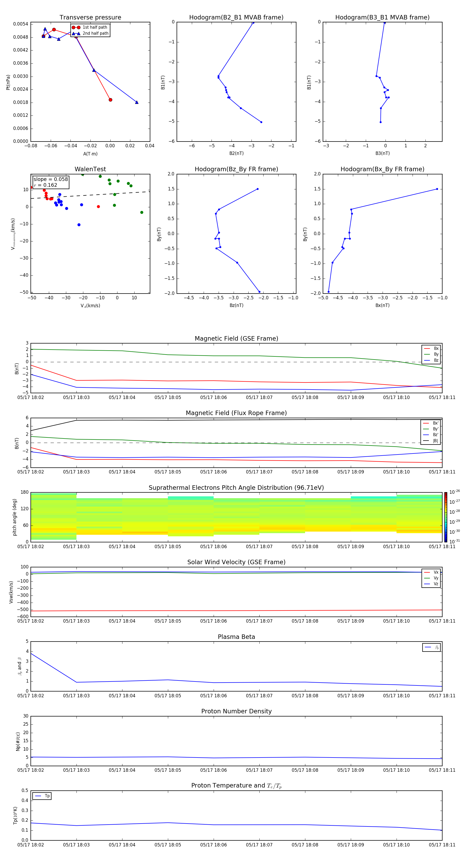Click the Tp legend in Proton Temperature plot

coord(42,796)
